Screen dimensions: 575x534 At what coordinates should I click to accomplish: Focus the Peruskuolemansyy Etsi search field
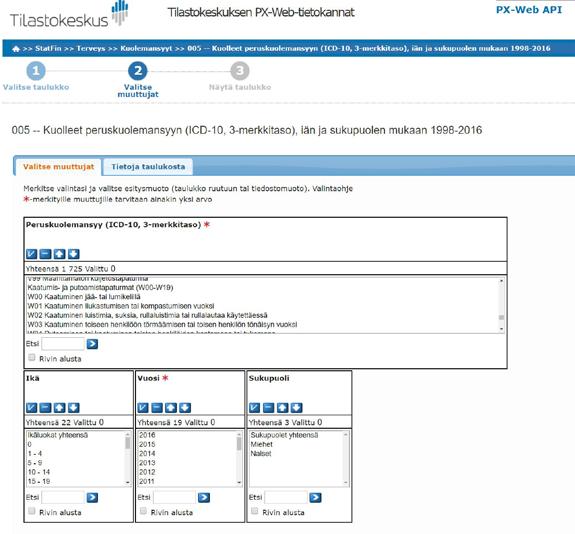click(63, 344)
